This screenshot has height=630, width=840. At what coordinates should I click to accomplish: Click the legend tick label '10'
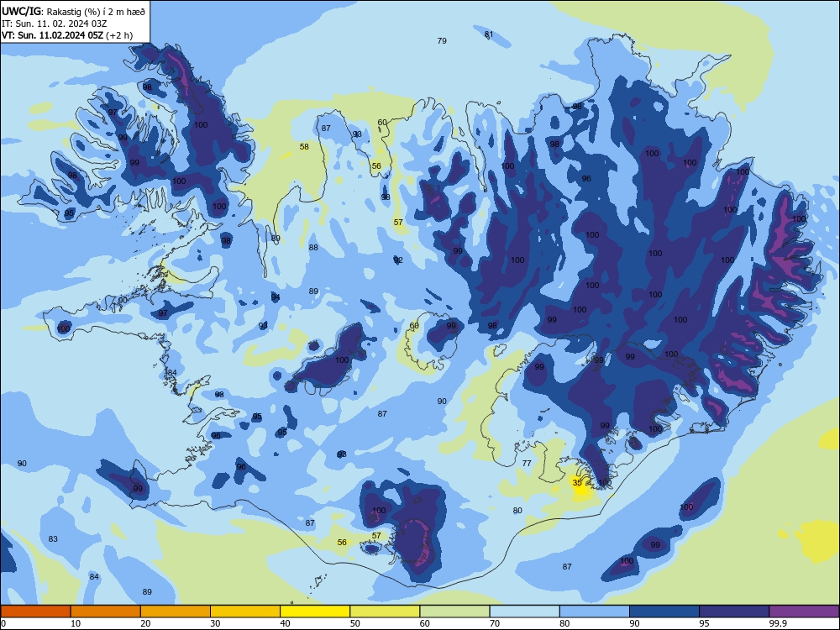[x=76, y=623]
